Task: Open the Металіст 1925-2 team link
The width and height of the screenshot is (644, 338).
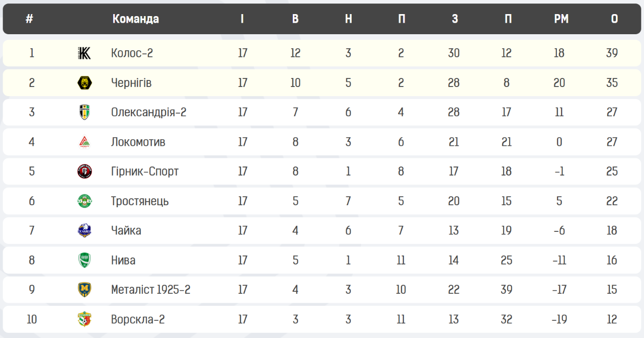Action: coord(150,290)
